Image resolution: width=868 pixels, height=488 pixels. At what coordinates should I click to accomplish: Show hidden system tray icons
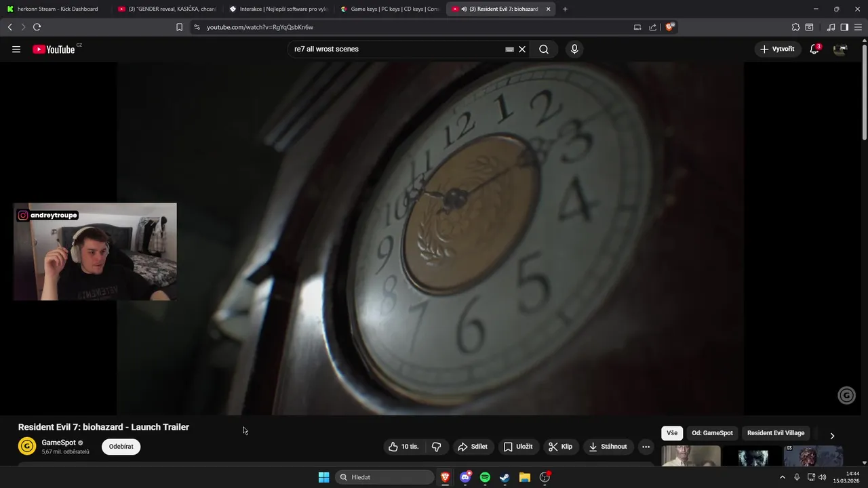click(783, 477)
